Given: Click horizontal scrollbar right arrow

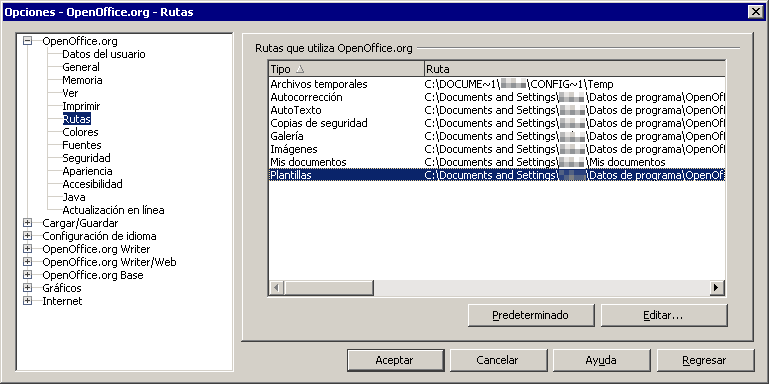Looking at the screenshot, I should click(717, 288).
